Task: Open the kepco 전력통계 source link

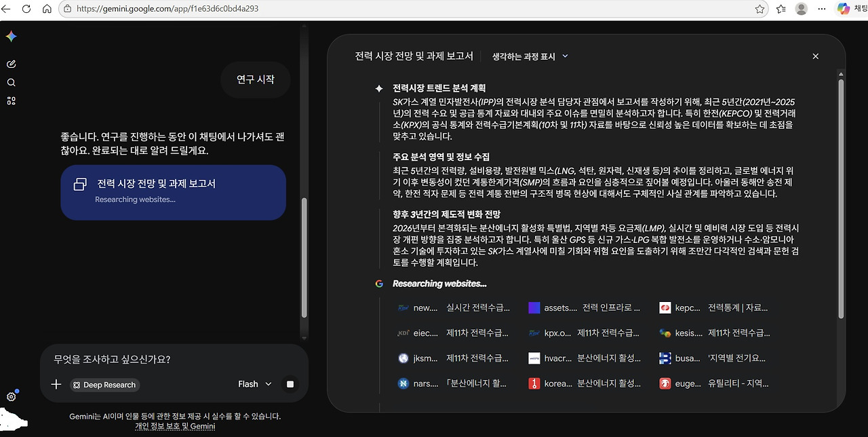Action: click(713, 308)
